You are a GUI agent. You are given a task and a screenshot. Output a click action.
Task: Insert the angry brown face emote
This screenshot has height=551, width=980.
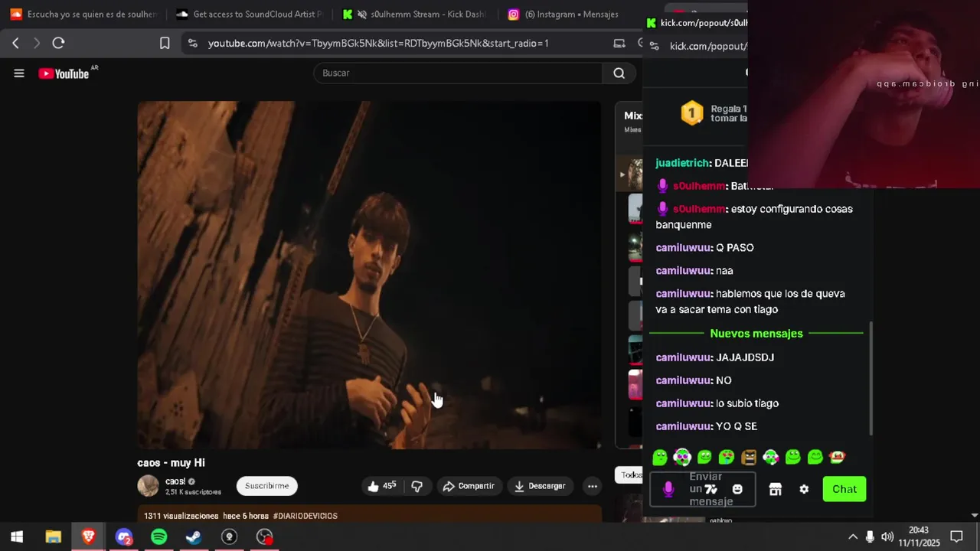pyautogui.click(x=749, y=458)
